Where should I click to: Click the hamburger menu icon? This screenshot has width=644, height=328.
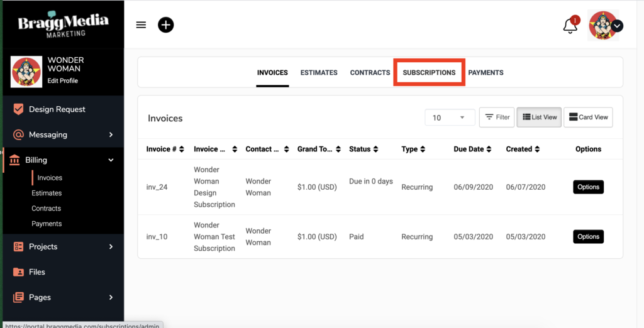pos(141,25)
